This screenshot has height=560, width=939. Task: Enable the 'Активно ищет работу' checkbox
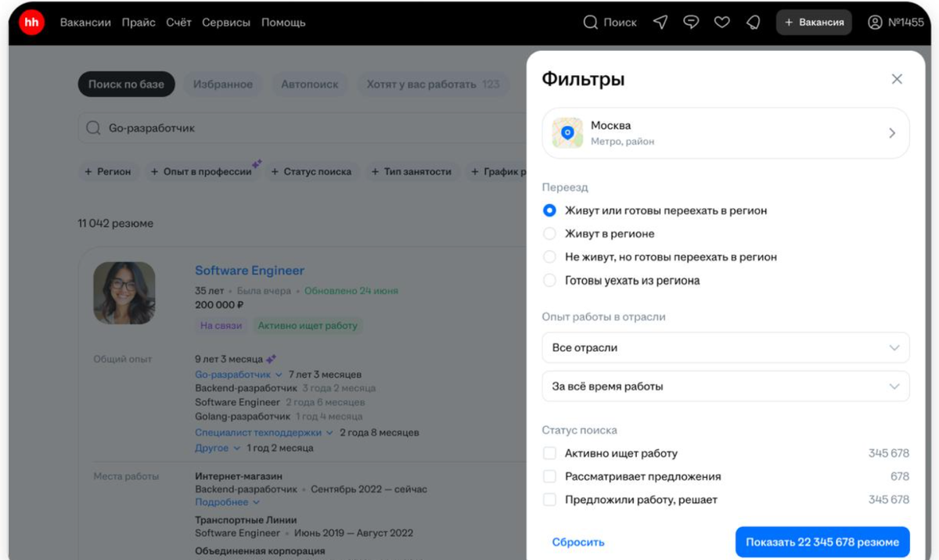550,454
